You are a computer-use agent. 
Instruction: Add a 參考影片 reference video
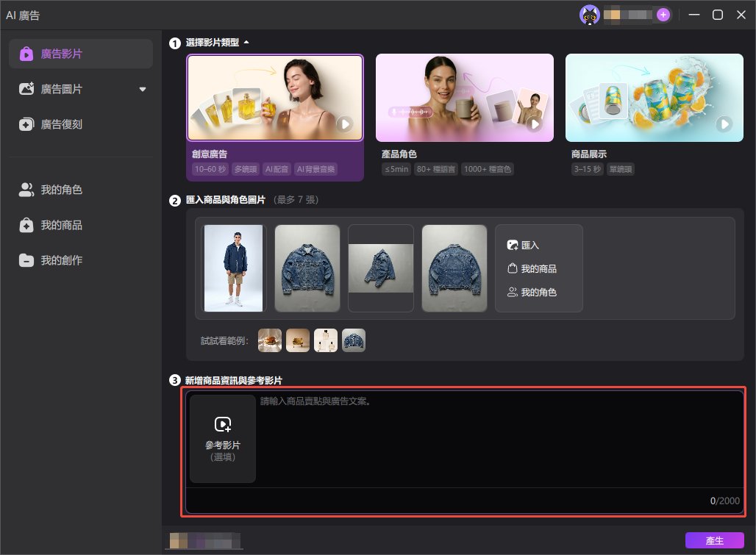tap(223, 438)
